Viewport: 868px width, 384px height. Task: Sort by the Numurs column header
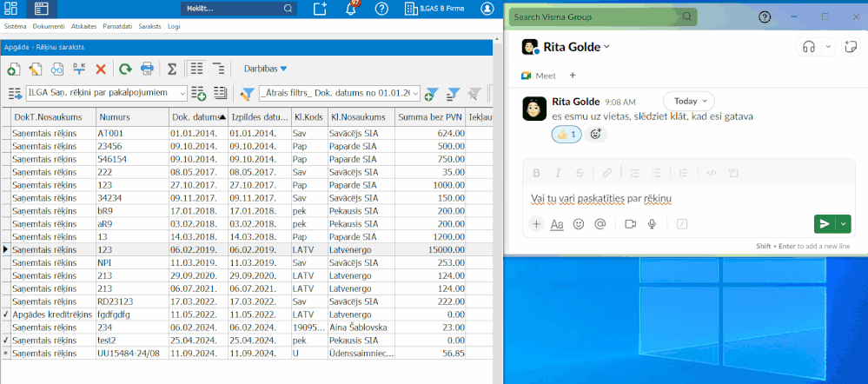[132, 116]
